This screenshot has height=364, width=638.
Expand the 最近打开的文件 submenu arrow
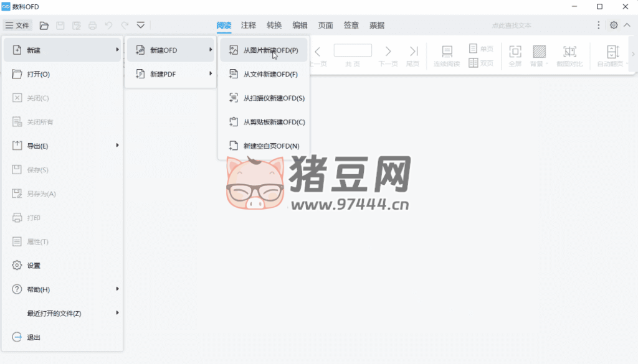click(117, 313)
